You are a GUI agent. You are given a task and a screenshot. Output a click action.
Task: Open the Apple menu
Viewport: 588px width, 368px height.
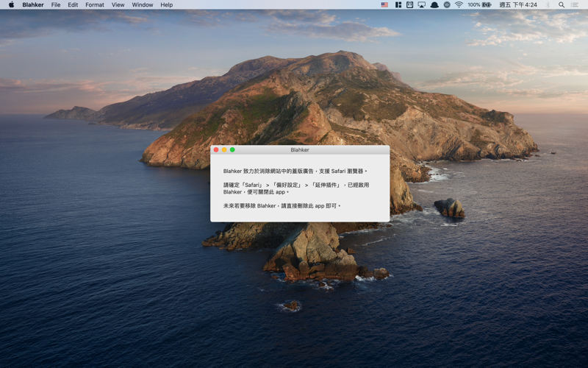point(11,4)
